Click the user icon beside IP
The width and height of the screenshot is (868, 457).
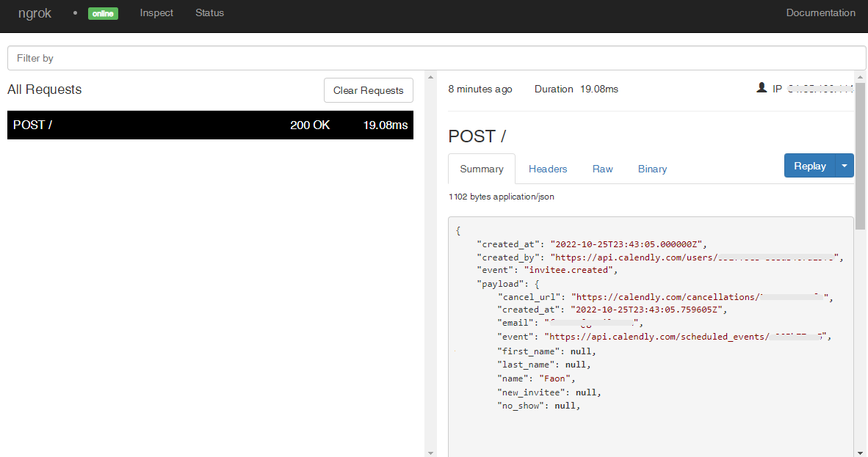point(762,88)
